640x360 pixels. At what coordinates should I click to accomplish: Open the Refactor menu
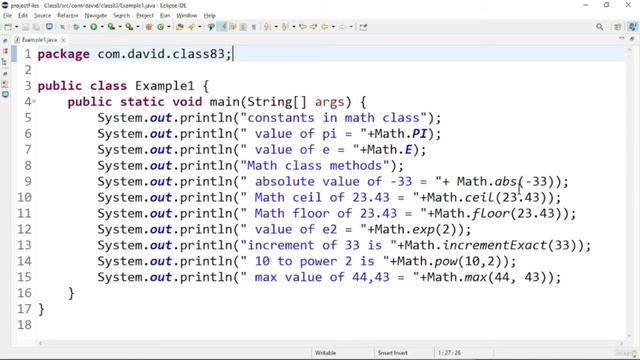coord(68,16)
